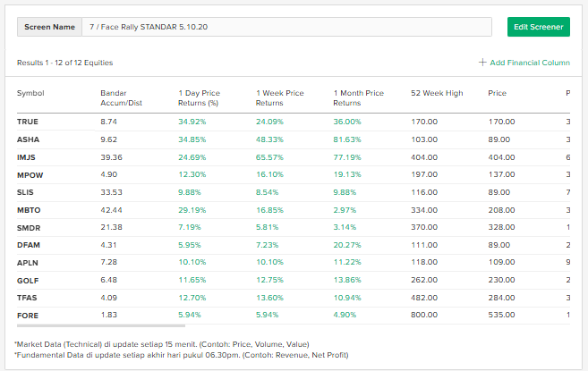The image size is (588, 371).
Task: Click the table's horizontal scrollbar
Action: 89,326
